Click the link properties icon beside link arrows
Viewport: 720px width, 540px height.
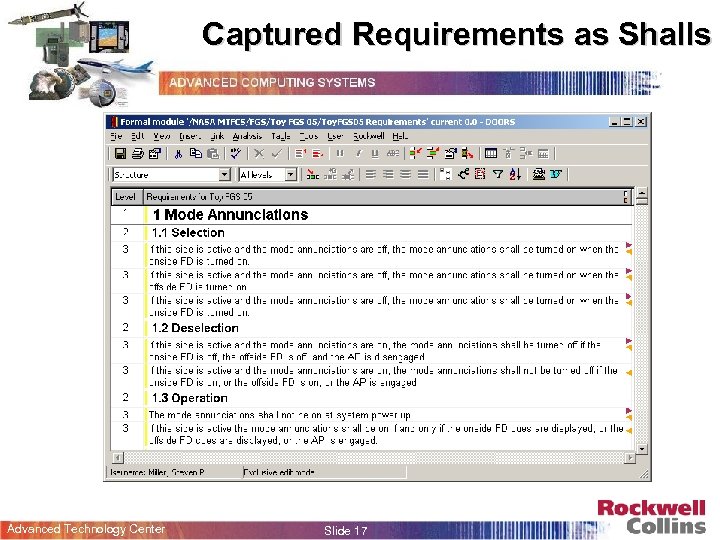click(x=450, y=153)
